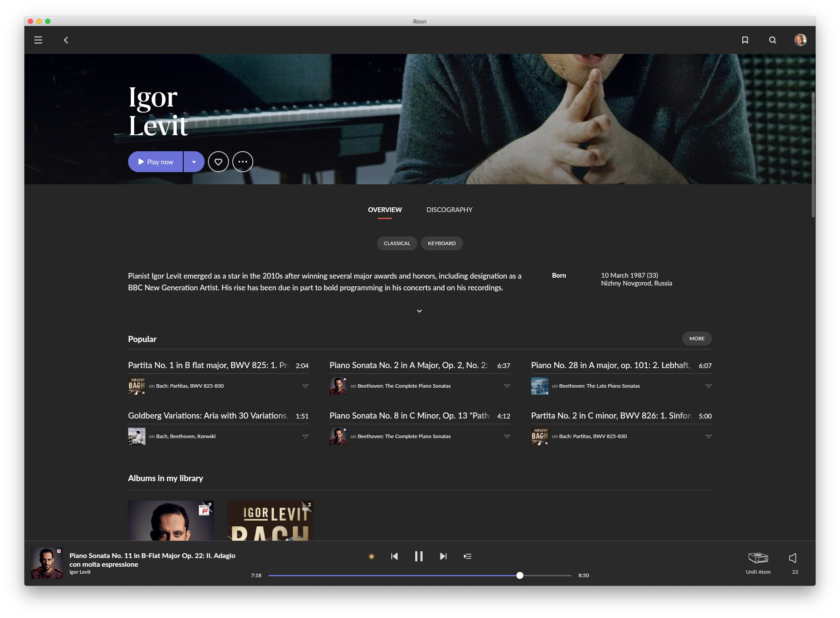Click album cover beside Piano Sonata No. 8
The image size is (840, 618).
pos(338,436)
